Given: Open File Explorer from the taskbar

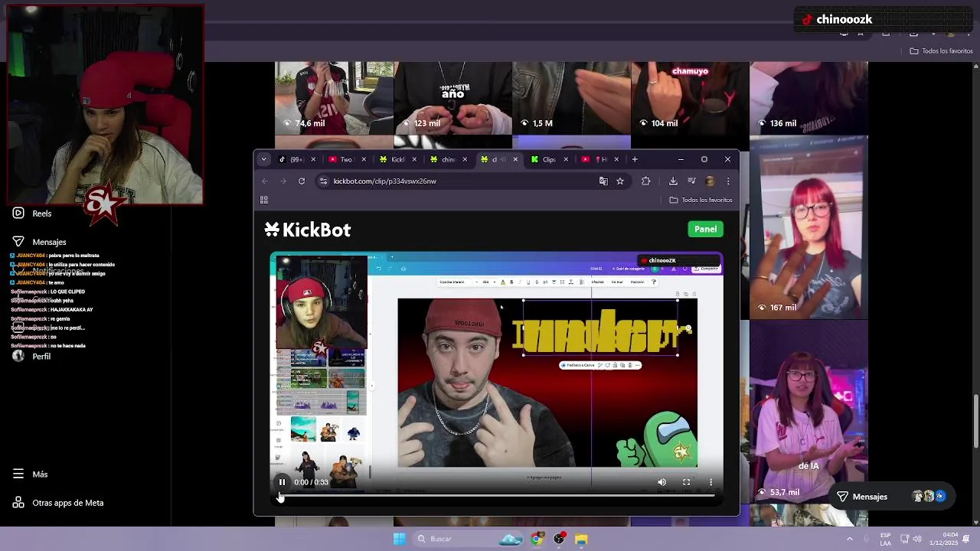Looking at the screenshot, I should pos(581,539).
